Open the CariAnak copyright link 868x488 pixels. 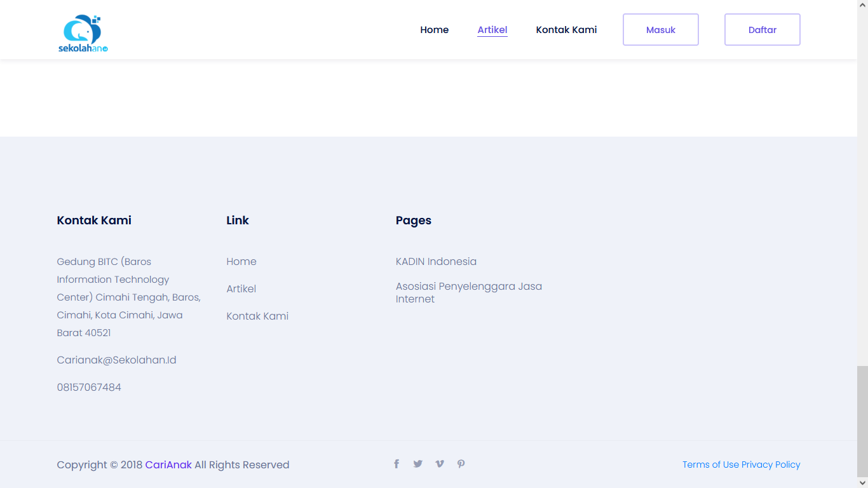[168, 465]
